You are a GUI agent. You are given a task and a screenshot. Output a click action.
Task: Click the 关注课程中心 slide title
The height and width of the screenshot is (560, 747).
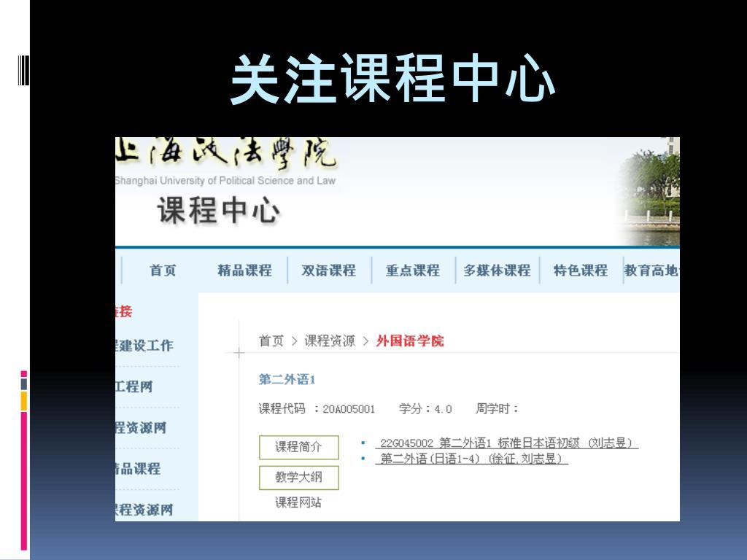pos(393,79)
